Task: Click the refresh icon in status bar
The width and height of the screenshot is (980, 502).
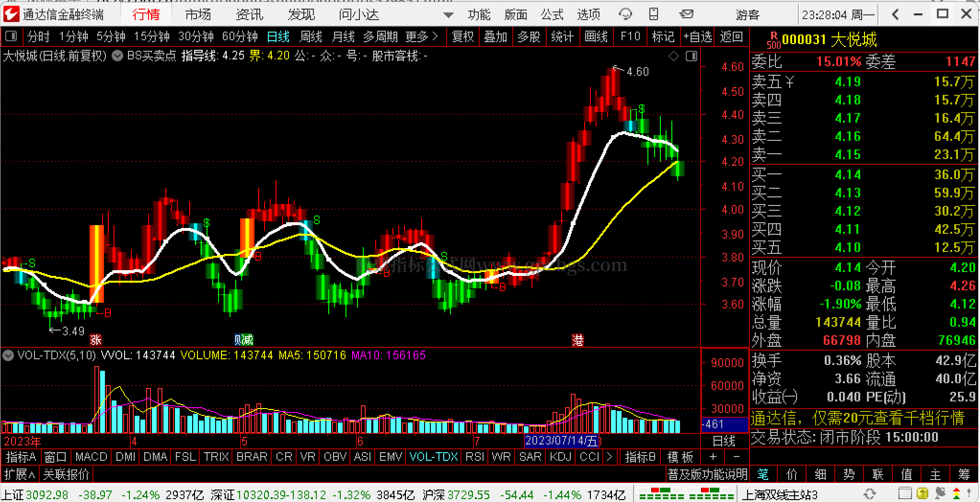Action: tap(869, 494)
